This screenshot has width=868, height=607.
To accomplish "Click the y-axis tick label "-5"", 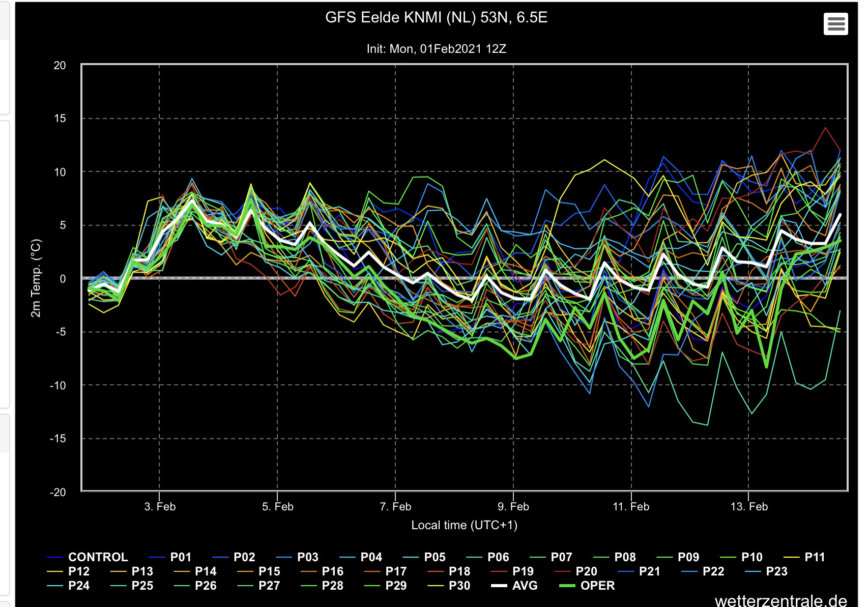I will pos(61,332).
